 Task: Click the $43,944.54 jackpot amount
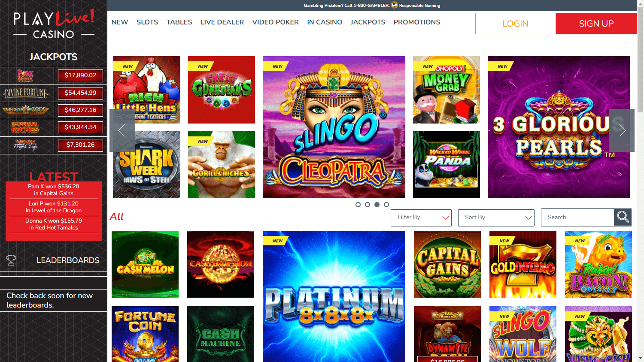(80, 127)
